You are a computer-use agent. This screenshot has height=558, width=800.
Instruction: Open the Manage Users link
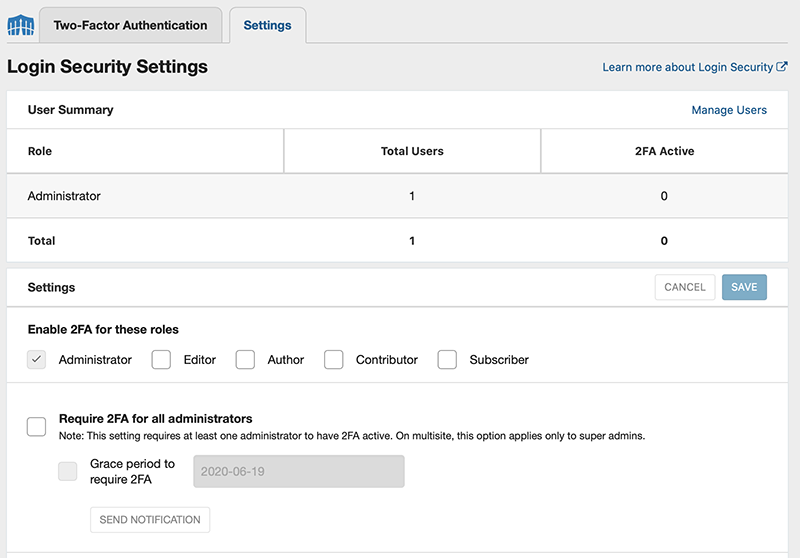[729, 110]
